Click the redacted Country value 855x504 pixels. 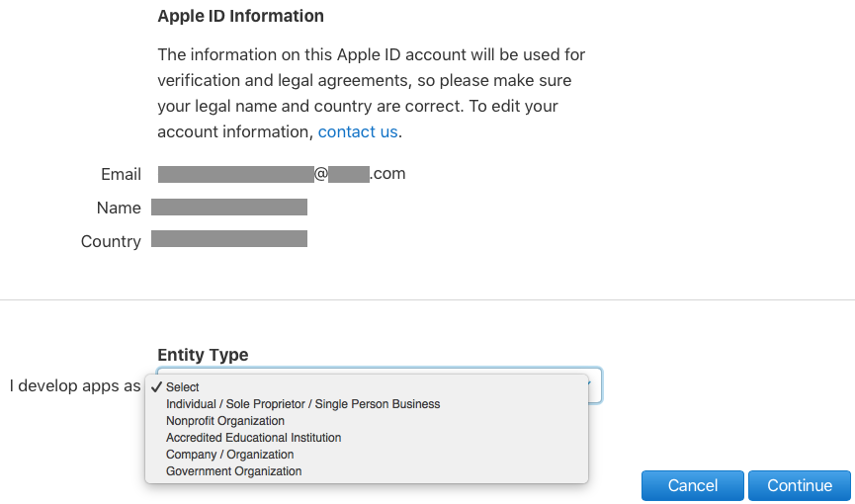pyautogui.click(x=228, y=239)
